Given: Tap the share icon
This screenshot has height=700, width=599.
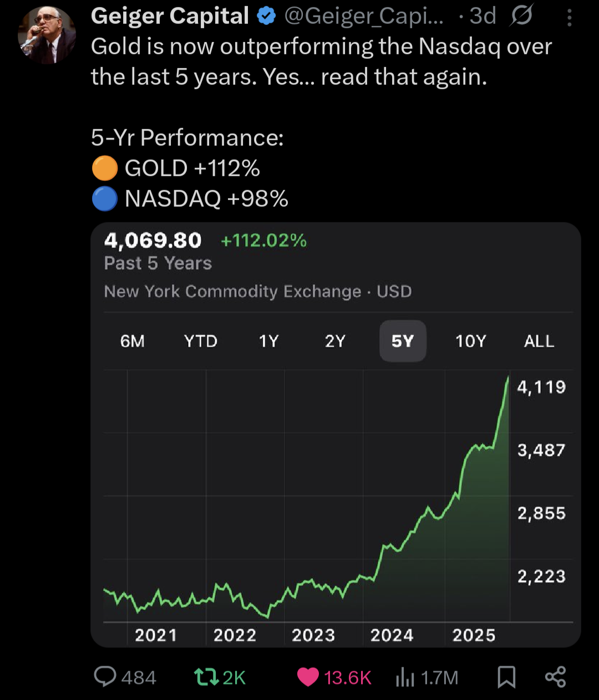Looking at the screenshot, I should (555, 677).
